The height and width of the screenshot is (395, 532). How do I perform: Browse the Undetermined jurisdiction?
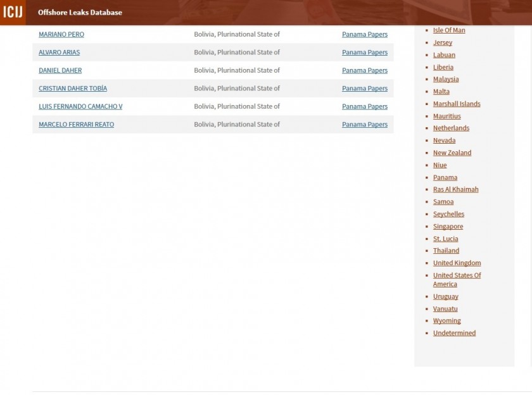[x=454, y=334]
